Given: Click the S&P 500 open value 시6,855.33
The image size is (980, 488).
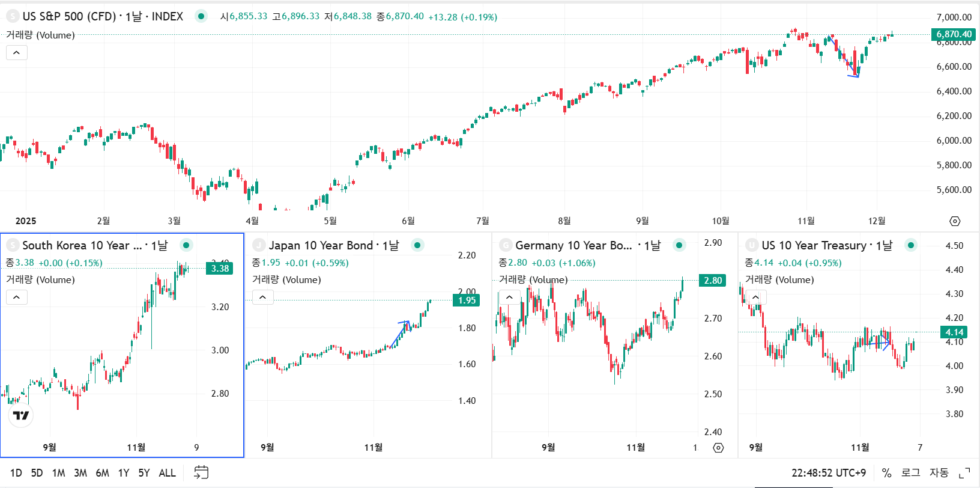Looking at the screenshot, I should [x=244, y=16].
